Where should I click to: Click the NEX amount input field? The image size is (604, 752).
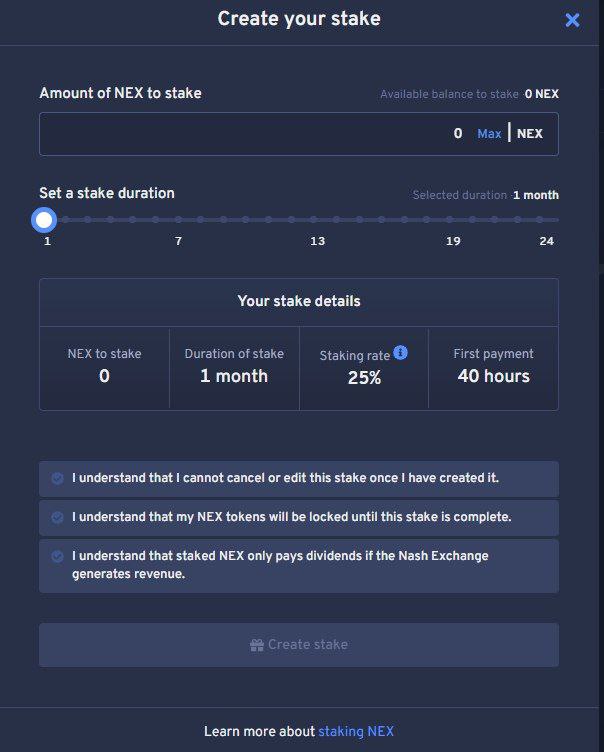[250, 134]
